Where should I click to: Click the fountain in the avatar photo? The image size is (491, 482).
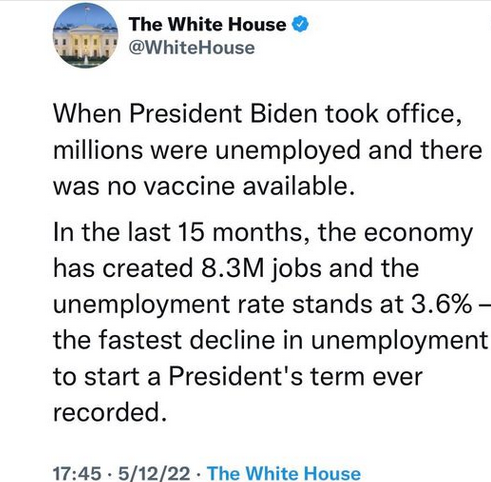pyautogui.click(x=86, y=60)
